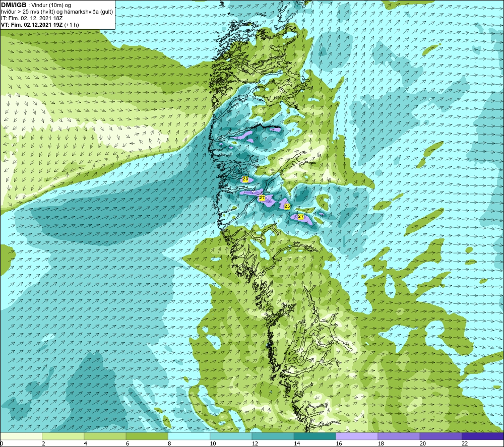Click the scale value 14
Viewport: 504px width, 447px height.
pyautogui.click(x=297, y=443)
